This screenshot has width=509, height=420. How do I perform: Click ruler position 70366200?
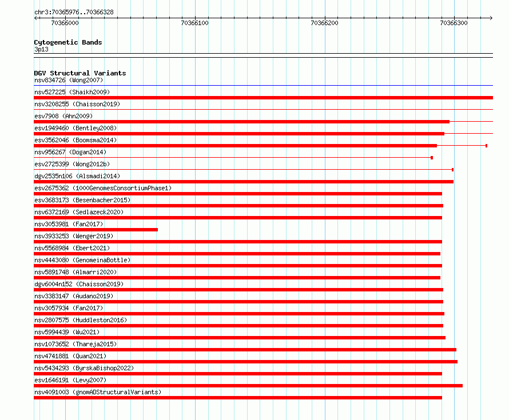click(x=325, y=23)
